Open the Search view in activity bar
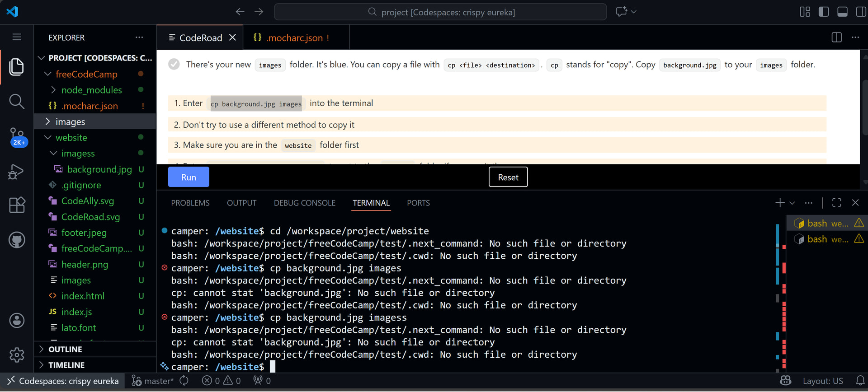The width and height of the screenshot is (868, 392). click(17, 101)
